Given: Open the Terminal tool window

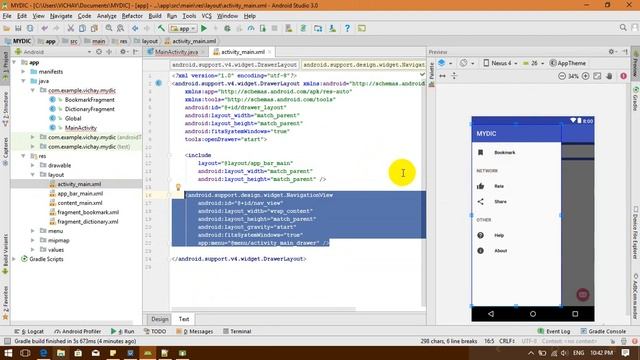Looking at the screenshot, I should click(x=237, y=331).
